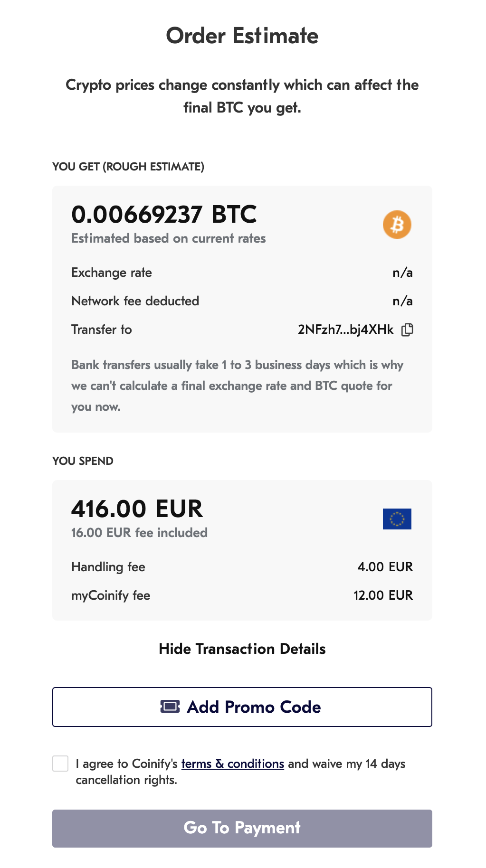Tick the terms and conditions checkbox
This screenshot has width=486, height=868.
click(60, 764)
